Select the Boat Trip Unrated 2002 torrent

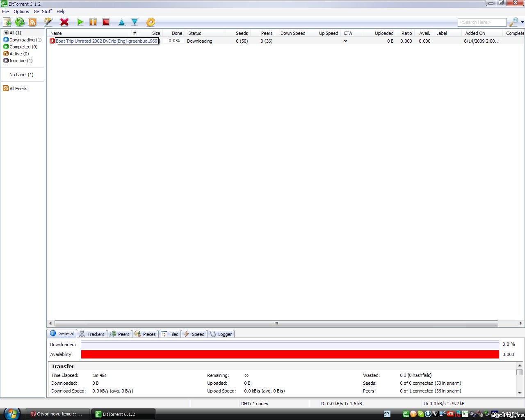click(107, 41)
